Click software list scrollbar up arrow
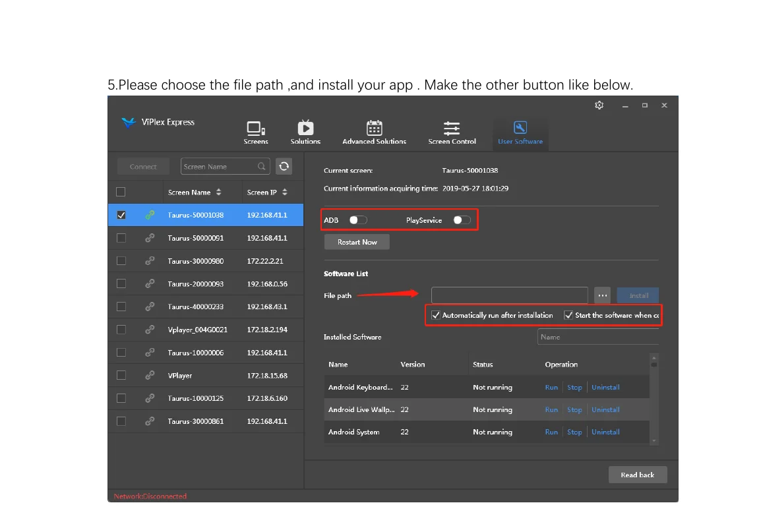The height and width of the screenshot is (532, 761). (654, 357)
